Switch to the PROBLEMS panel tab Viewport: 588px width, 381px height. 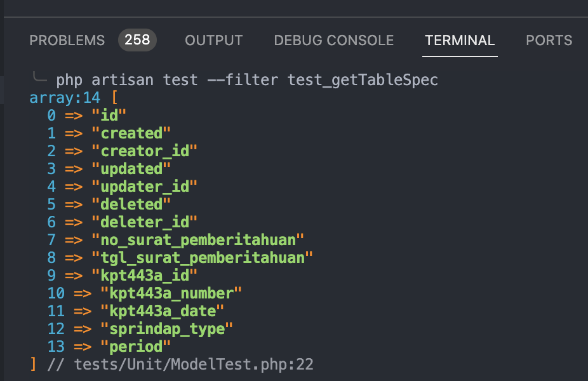66,40
